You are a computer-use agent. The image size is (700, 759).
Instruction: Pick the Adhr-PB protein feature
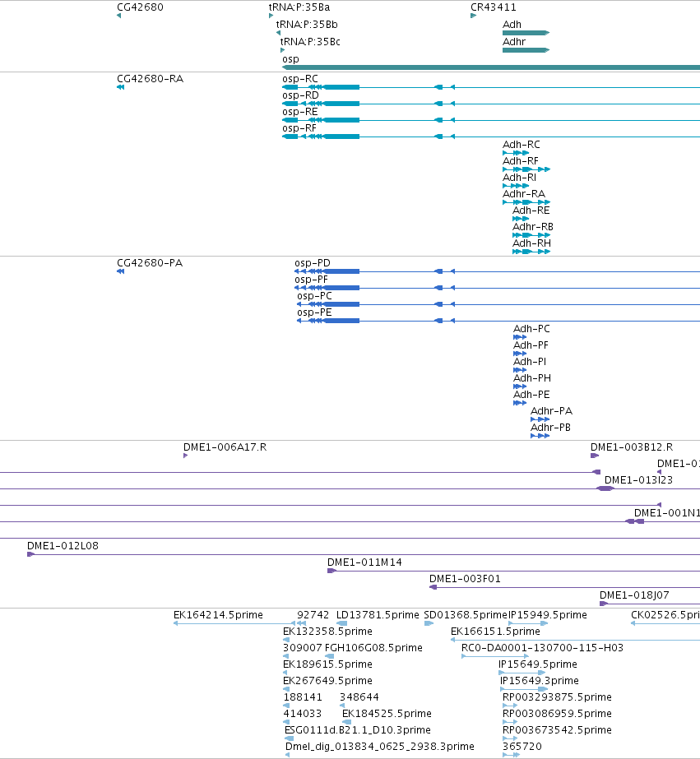tap(540, 436)
